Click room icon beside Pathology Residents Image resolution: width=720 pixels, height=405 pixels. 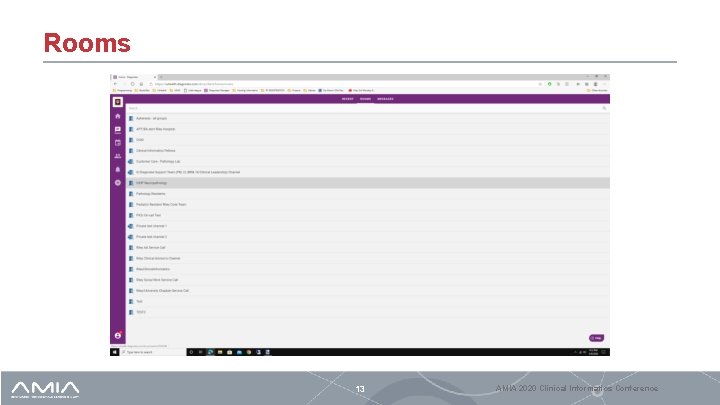(131, 194)
